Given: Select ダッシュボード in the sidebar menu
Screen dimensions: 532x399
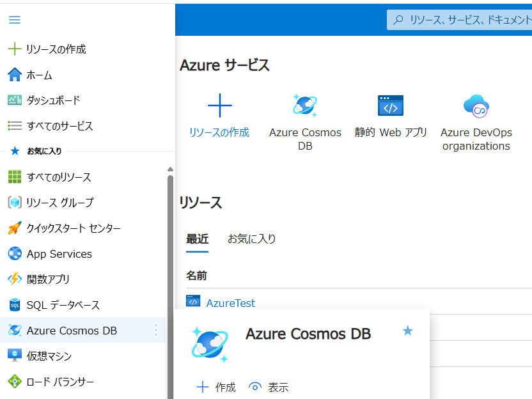Looking at the screenshot, I should pos(54,100).
